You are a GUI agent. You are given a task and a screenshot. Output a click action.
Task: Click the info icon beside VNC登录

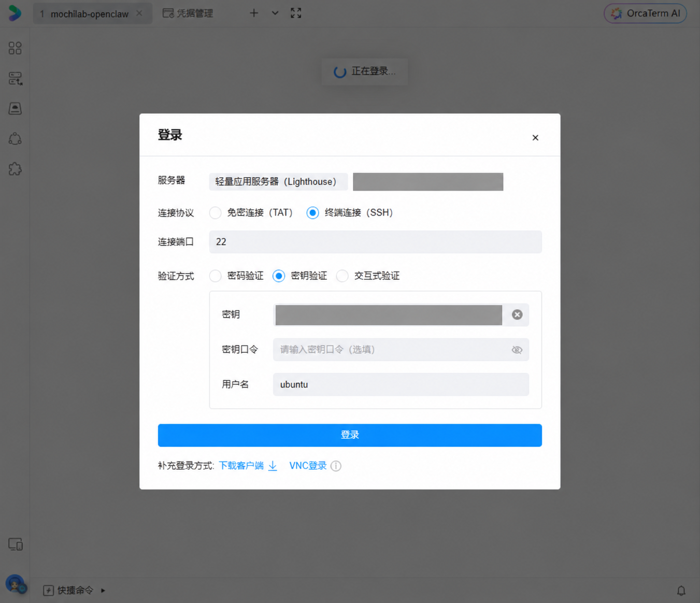click(x=336, y=466)
